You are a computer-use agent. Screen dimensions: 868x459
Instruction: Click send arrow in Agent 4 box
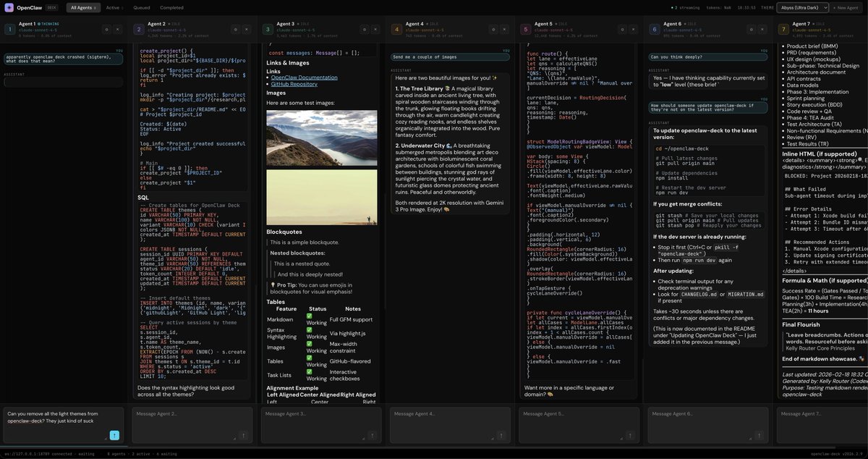(x=501, y=435)
